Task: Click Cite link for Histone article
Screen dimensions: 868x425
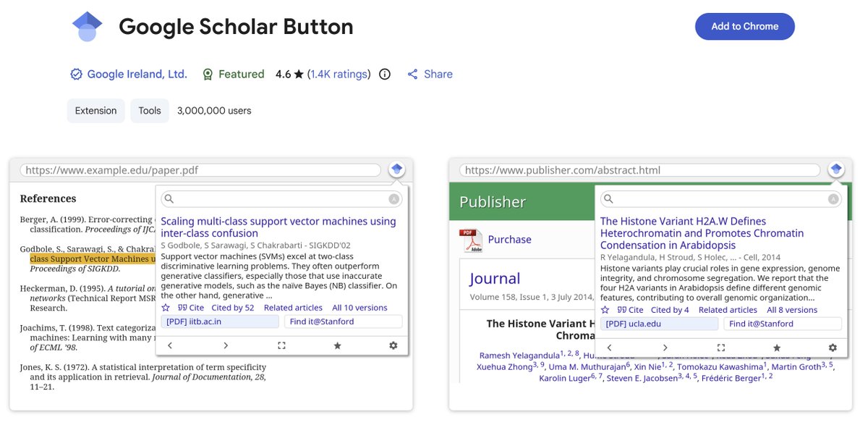Action: [630, 310]
